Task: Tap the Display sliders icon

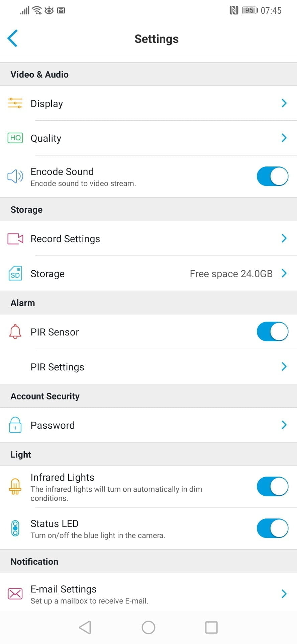Action: (15, 103)
